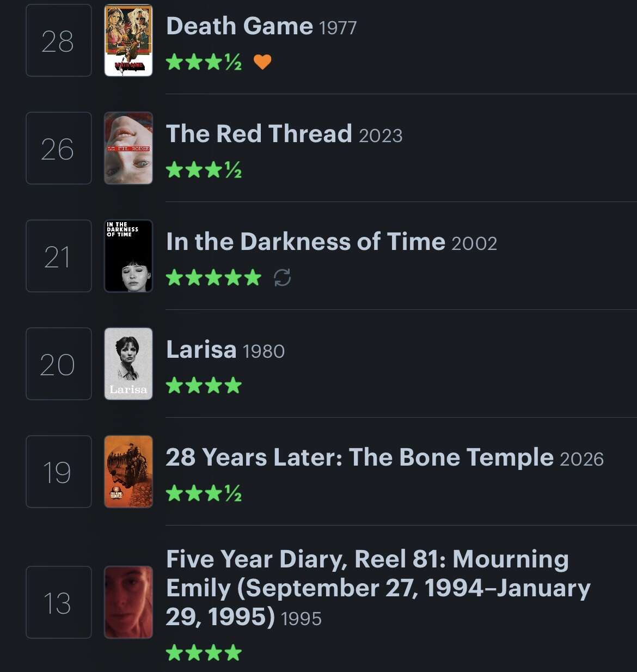Click the star rating under The Red Thread

tap(204, 170)
